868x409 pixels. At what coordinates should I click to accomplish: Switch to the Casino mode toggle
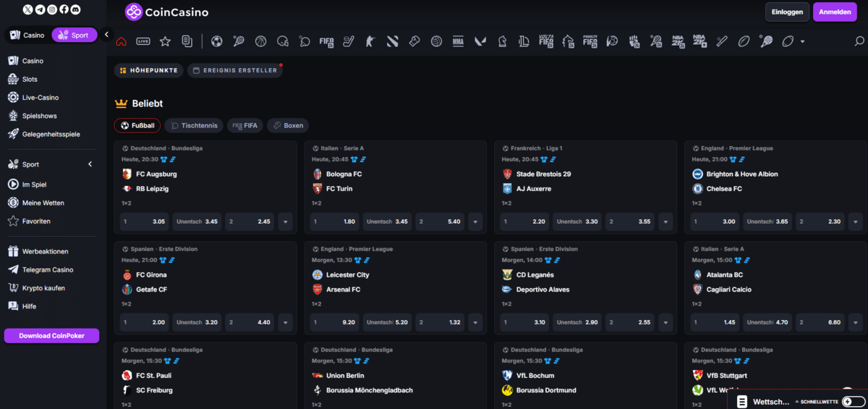[x=27, y=35]
